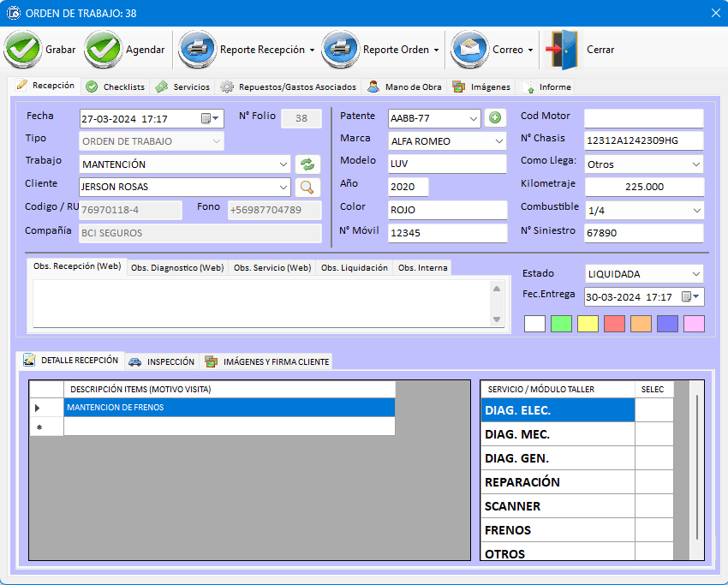Pick the light green color swatch
This screenshot has width=728, height=585.
[x=561, y=324]
